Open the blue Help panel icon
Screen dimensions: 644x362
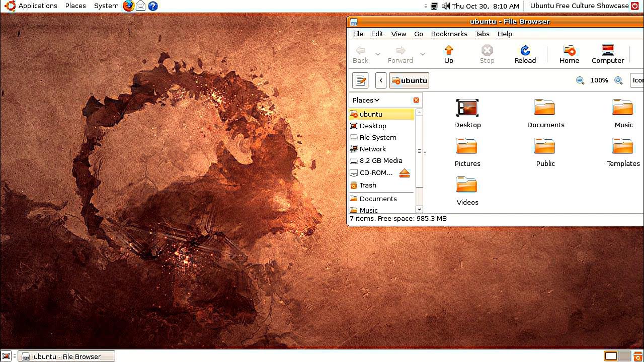tap(153, 6)
